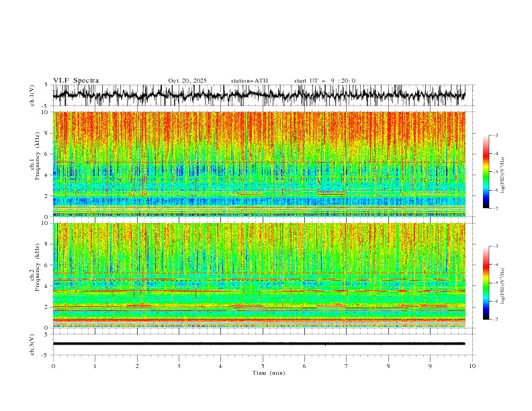Click the '-3' tick on the upper colorbar

[495, 135]
